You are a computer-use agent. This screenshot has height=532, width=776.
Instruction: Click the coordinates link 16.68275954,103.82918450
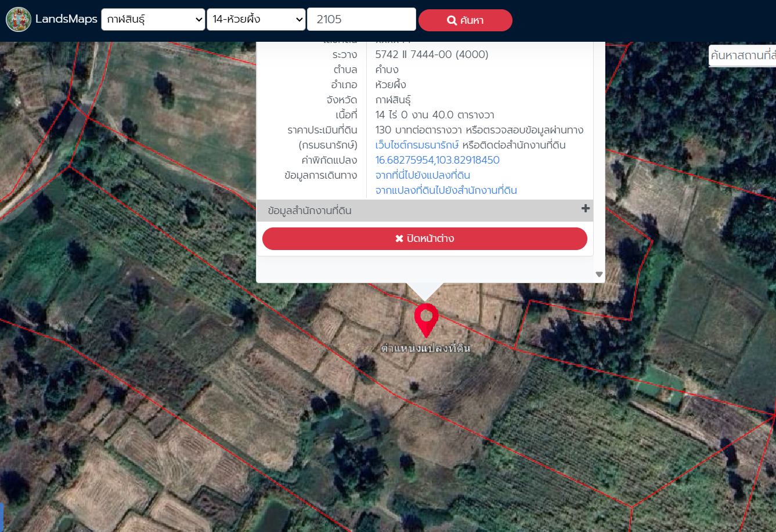point(438,160)
